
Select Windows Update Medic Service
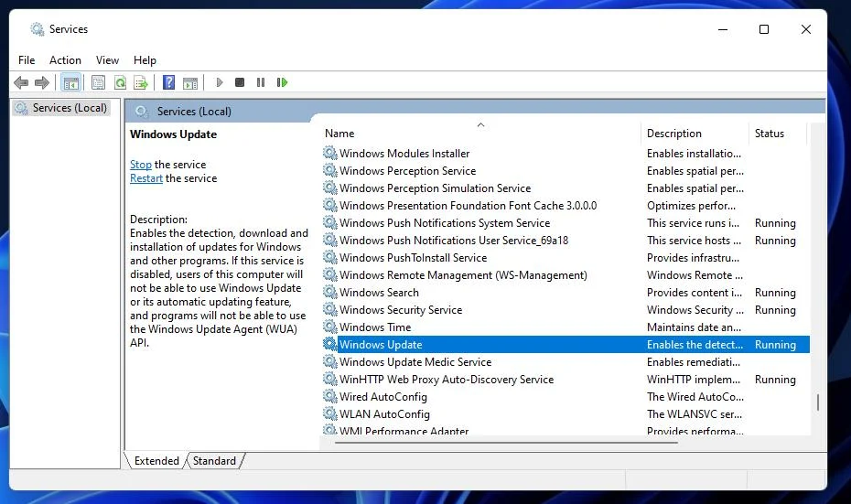point(415,362)
